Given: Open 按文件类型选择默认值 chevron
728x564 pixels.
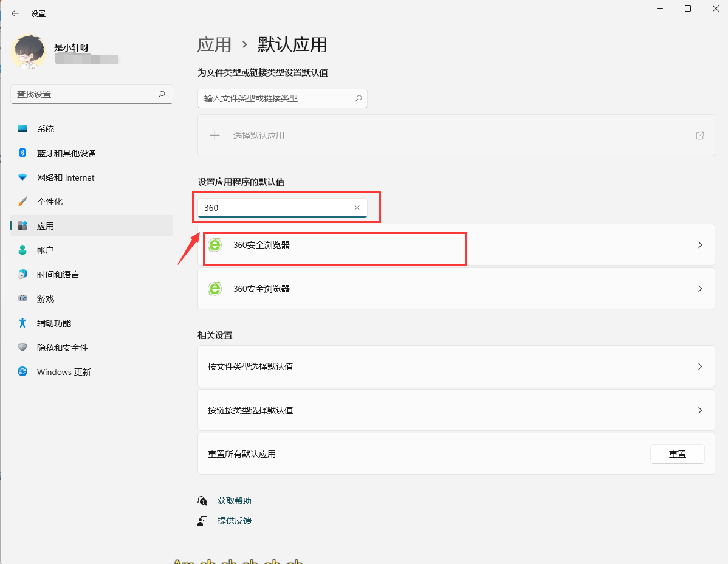Looking at the screenshot, I should point(700,366).
